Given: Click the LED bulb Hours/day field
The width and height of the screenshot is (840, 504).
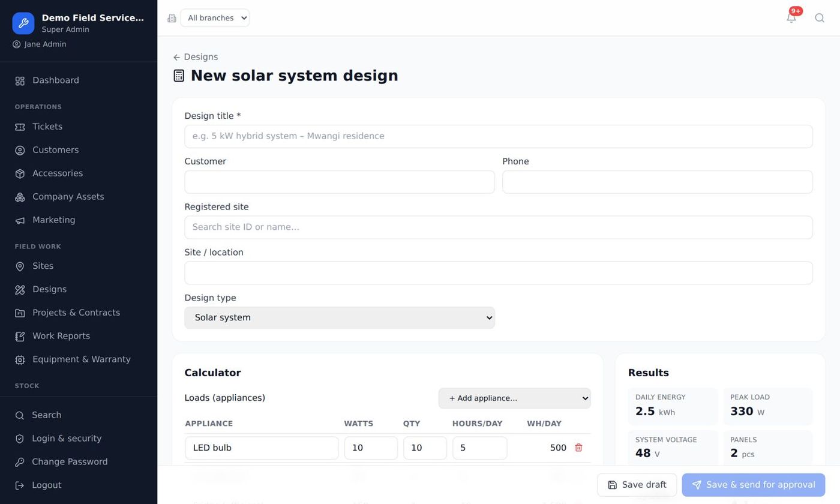Looking at the screenshot, I should click(480, 448).
